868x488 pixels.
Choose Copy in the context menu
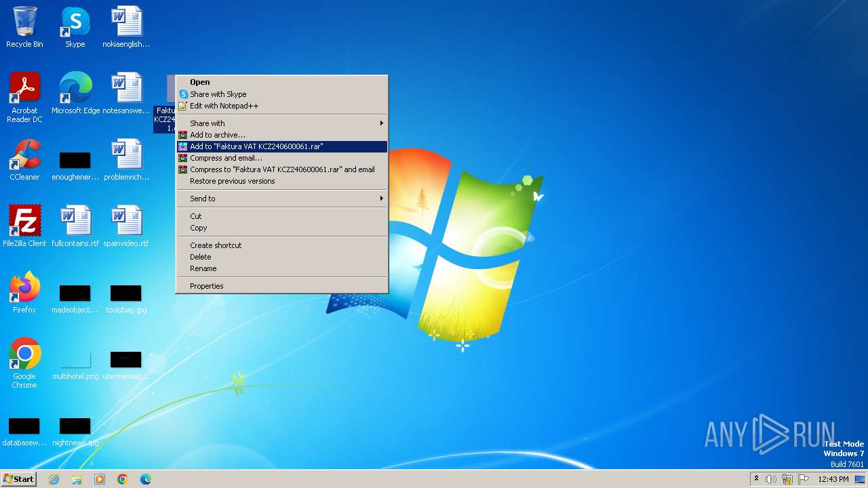pyautogui.click(x=281, y=228)
